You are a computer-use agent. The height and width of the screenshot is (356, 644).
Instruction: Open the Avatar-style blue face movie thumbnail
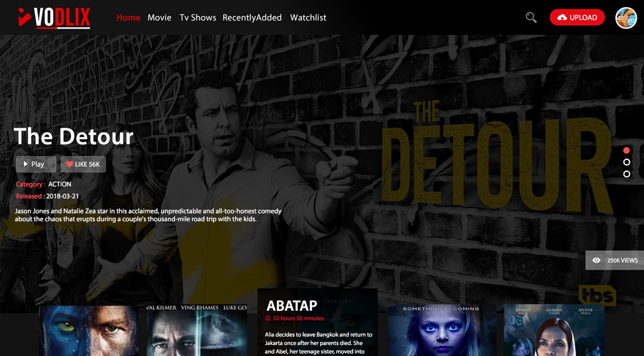click(x=88, y=331)
